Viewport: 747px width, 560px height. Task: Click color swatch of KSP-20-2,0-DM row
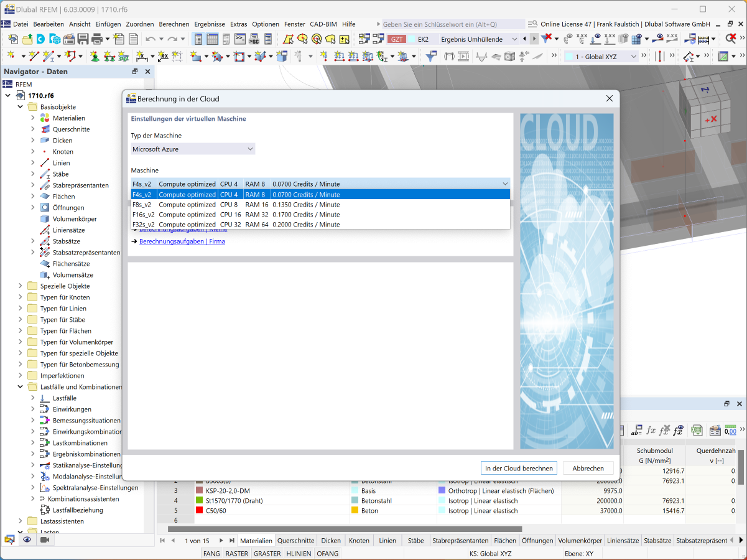[x=199, y=490]
